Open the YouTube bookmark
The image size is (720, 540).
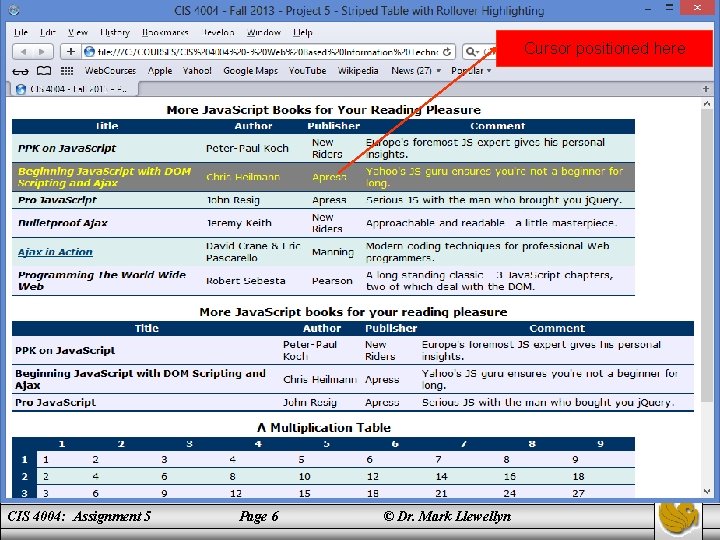click(307, 71)
